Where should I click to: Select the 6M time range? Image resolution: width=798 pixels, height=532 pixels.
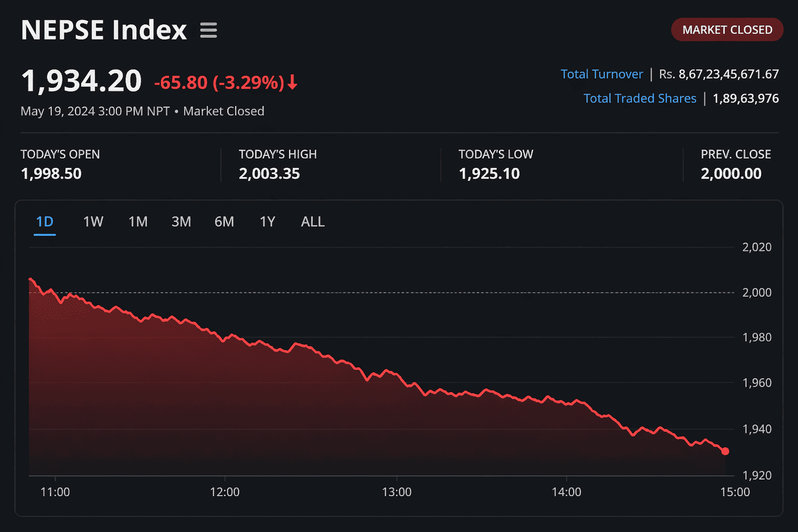[x=224, y=221]
